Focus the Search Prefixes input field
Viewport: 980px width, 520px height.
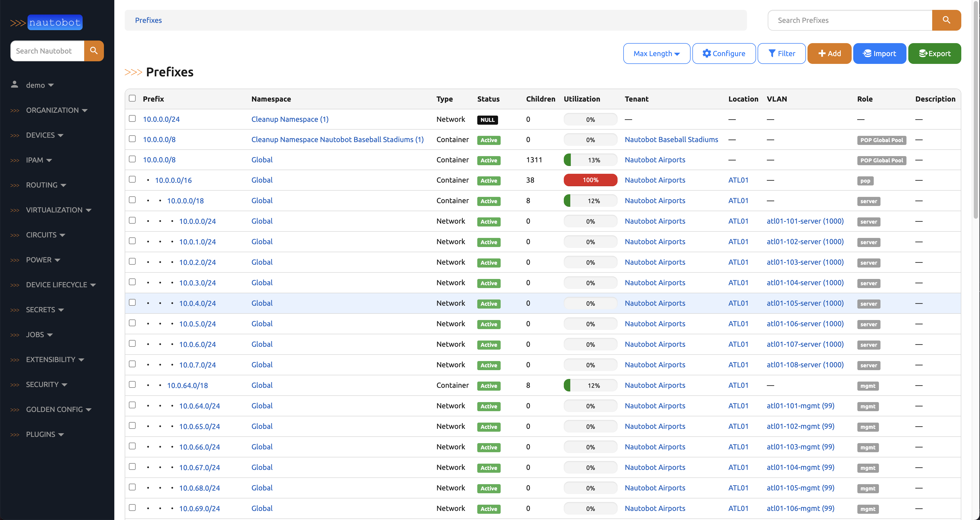[850, 20]
